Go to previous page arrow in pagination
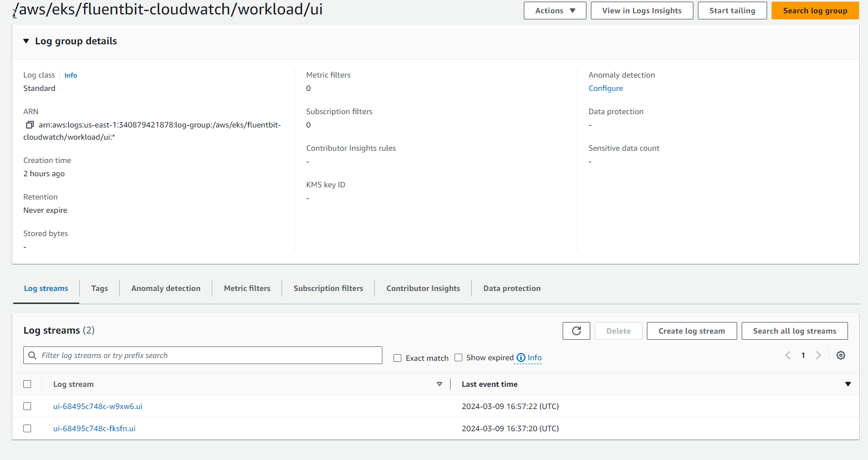This screenshot has width=868, height=460. pyautogui.click(x=788, y=355)
